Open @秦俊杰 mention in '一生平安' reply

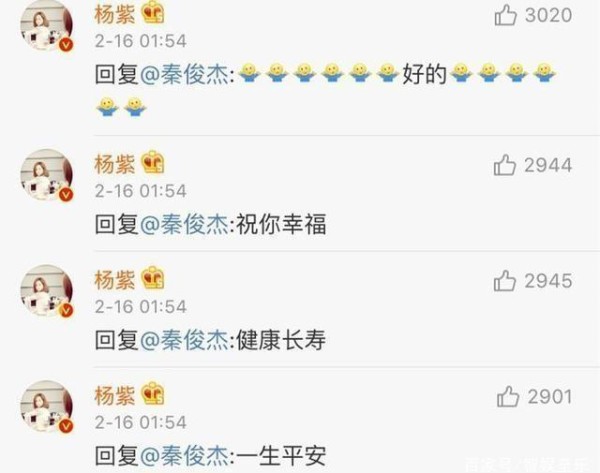coord(185,456)
